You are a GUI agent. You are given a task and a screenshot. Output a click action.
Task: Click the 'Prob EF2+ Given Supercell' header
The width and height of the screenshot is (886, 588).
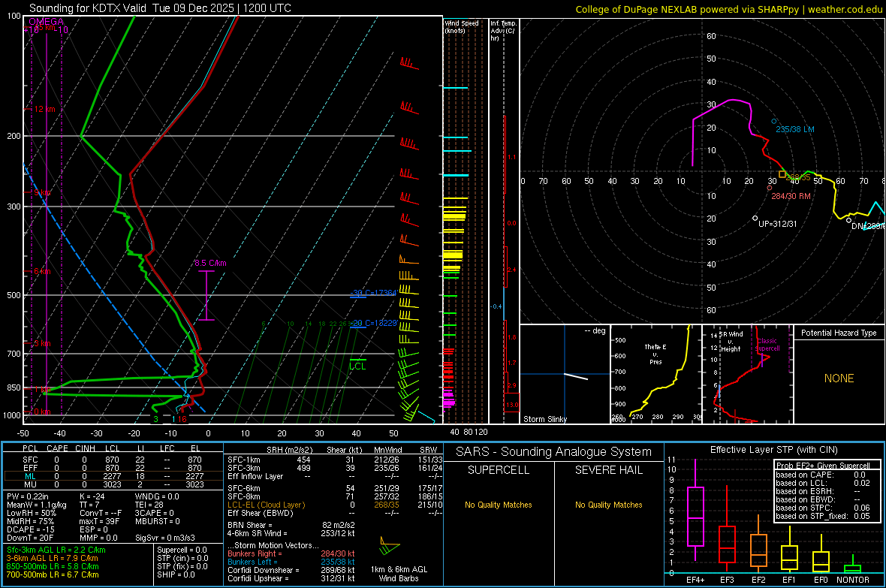click(x=823, y=466)
